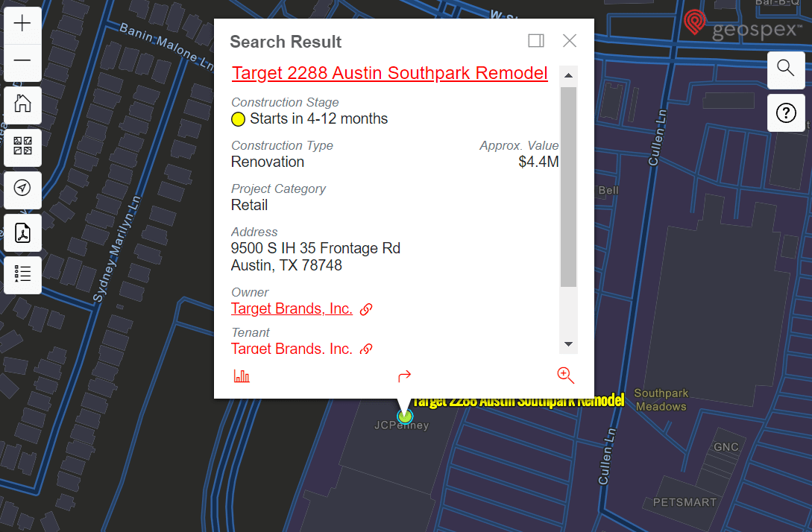Viewport: 812px width, 532px height.
Task: Find my location with compass icon
Action: [22, 189]
